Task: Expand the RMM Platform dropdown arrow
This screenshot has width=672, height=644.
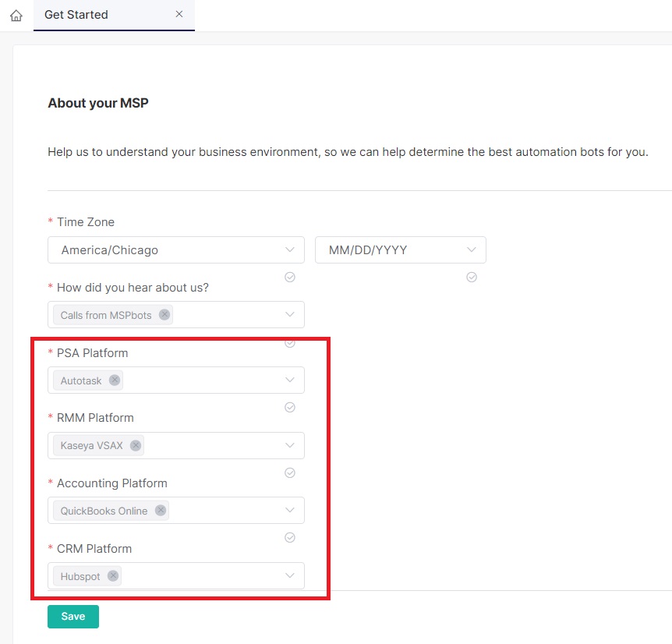Action: coord(290,445)
